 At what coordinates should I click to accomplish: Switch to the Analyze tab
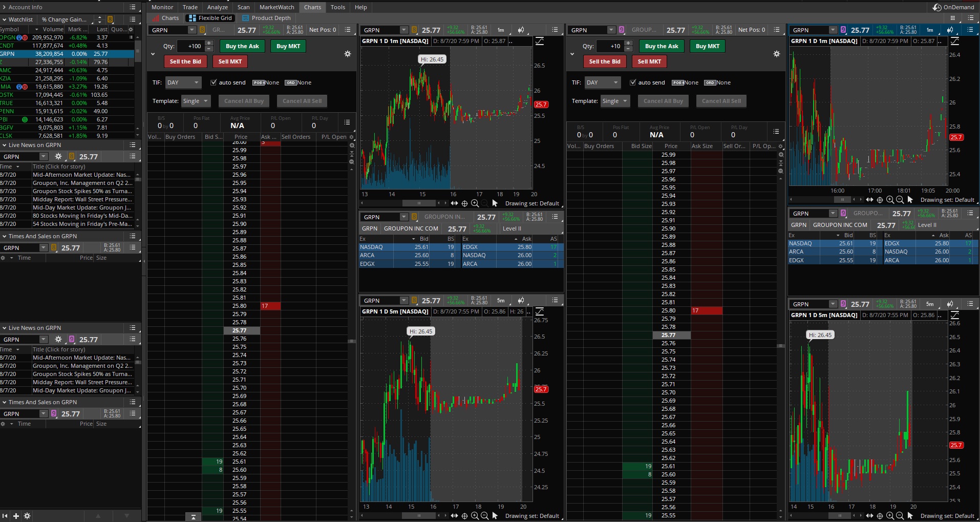[218, 7]
